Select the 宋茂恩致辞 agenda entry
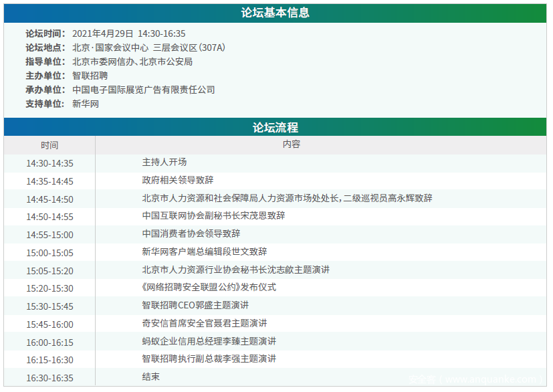 [x=213, y=216]
